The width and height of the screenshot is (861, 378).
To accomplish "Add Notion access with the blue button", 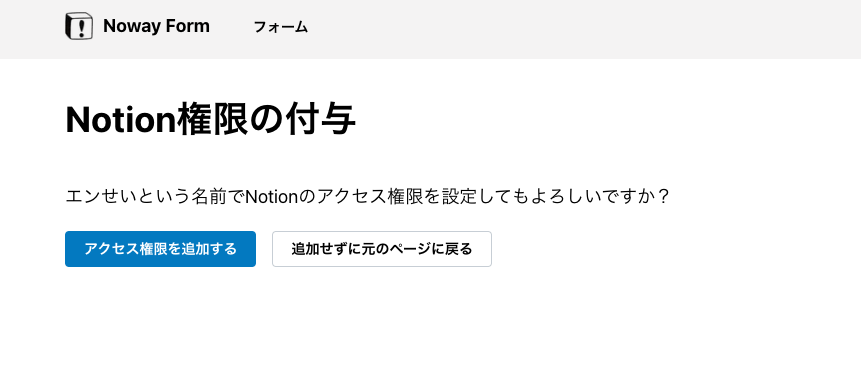I will pos(160,249).
